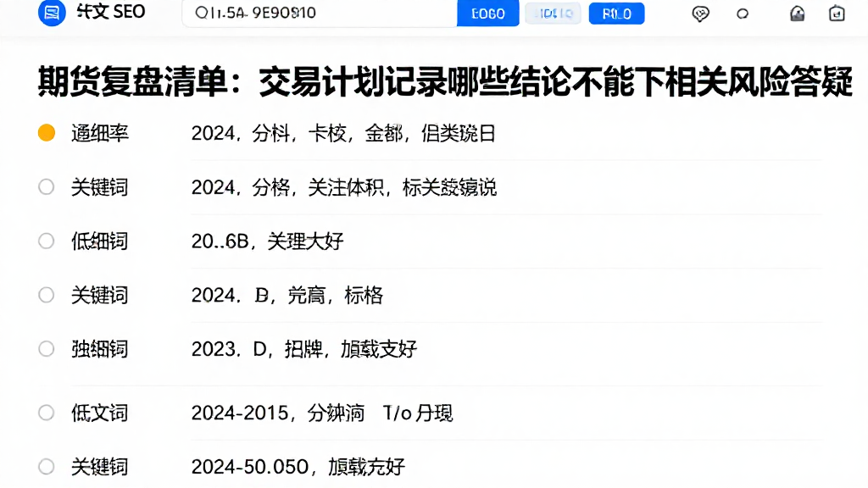Select radio for 2024 分格 关注体积 row
The image size is (868, 488).
pos(47,187)
